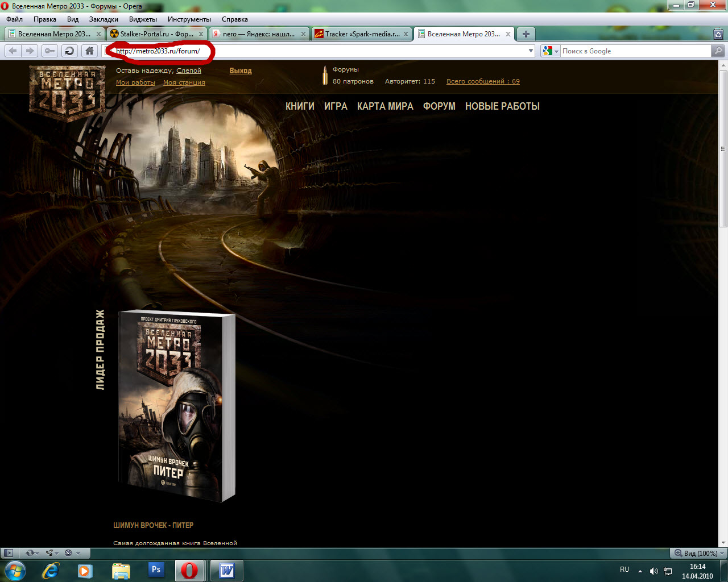Click the Google search engine icon
728x582 pixels.
(x=547, y=51)
